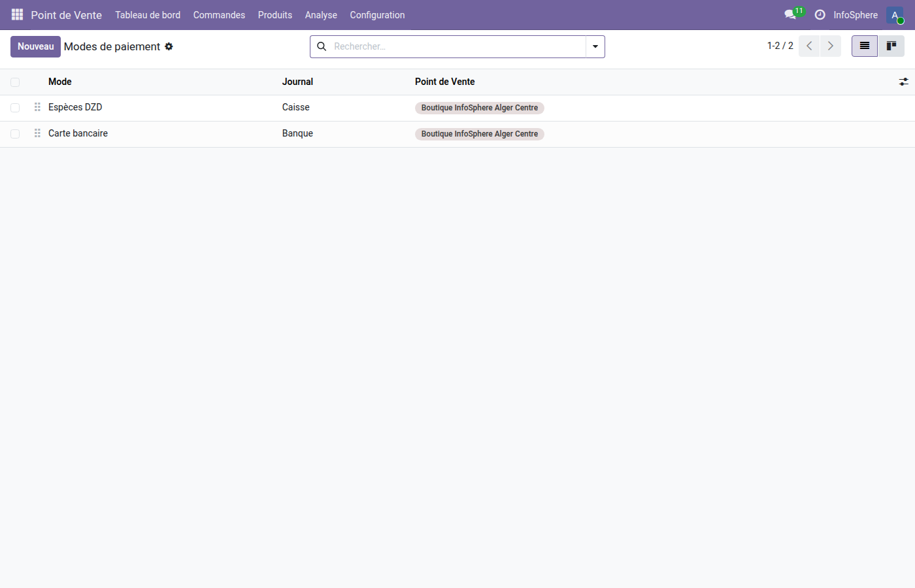The width and height of the screenshot is (915, 588).
Task: Select the Boutique InfoSphere Alger Centre tag
Action: point(479,107)
